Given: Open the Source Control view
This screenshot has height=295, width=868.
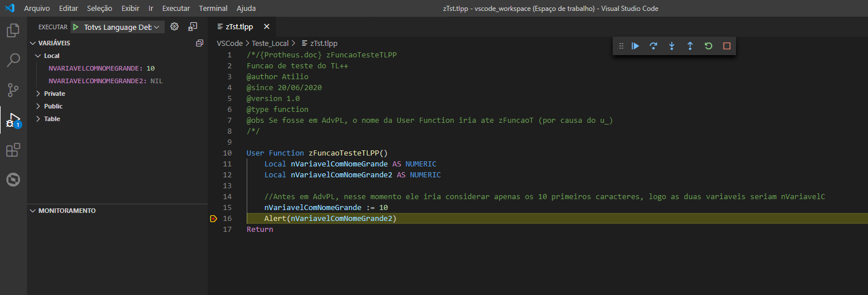Looking at the screenshot, I should tap(13, 90).
